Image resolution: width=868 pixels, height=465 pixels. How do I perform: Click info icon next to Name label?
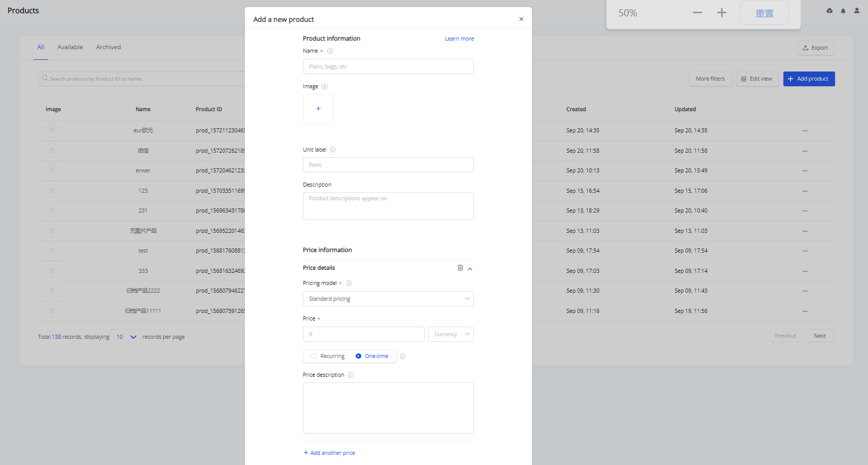pyautogui.click(x=330, y=51)
